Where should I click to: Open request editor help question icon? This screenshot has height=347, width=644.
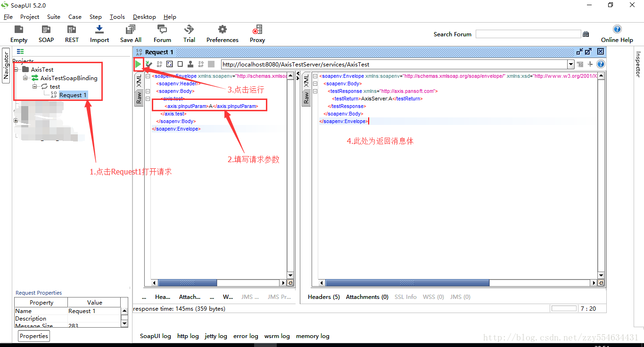click(601, 64)
